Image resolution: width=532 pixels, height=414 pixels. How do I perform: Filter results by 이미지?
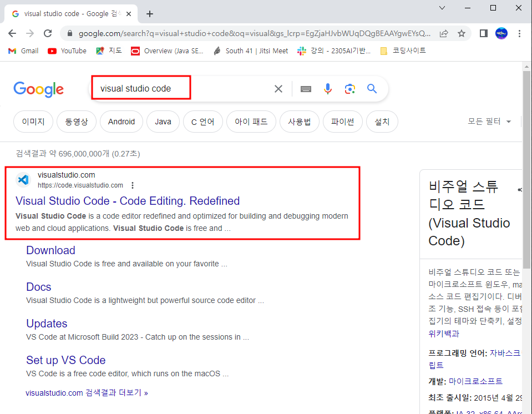click(x=33, y=122)
